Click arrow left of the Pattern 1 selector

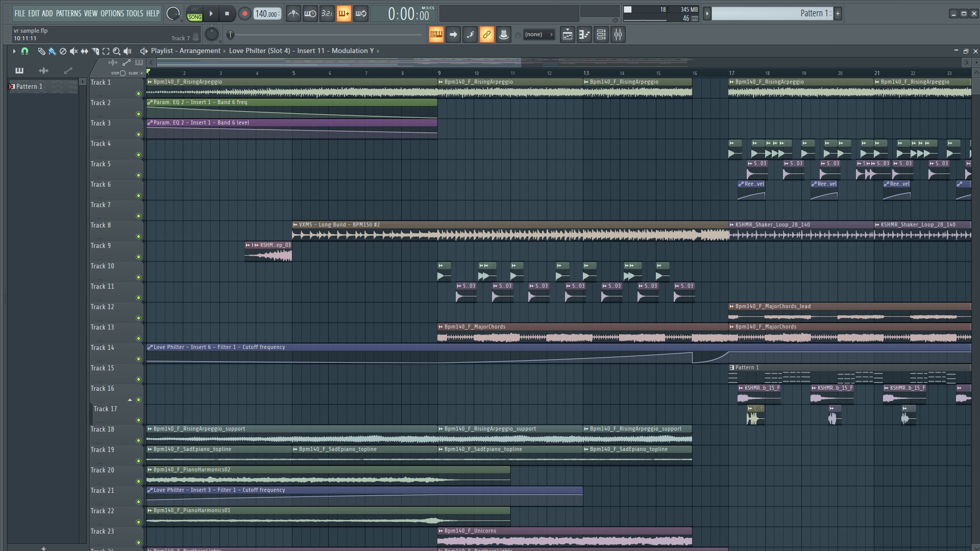(x=707, y=14)
